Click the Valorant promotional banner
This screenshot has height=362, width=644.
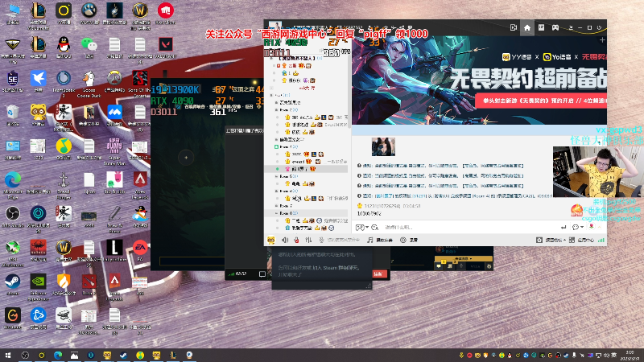tap(479, 80)
